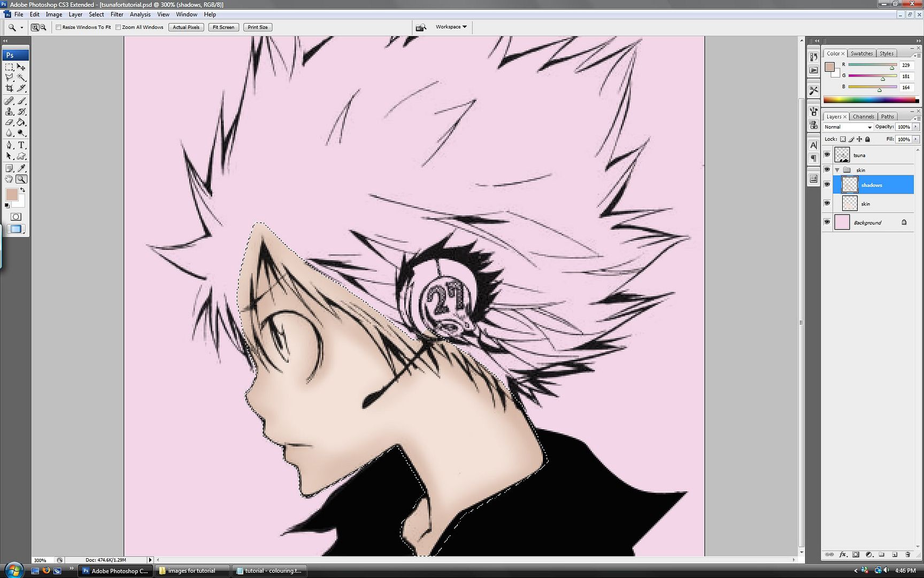This screenshot has width=924, height=578.
Task: Enable Resize Windows To Fit checkbox
Action: point(59,27)
